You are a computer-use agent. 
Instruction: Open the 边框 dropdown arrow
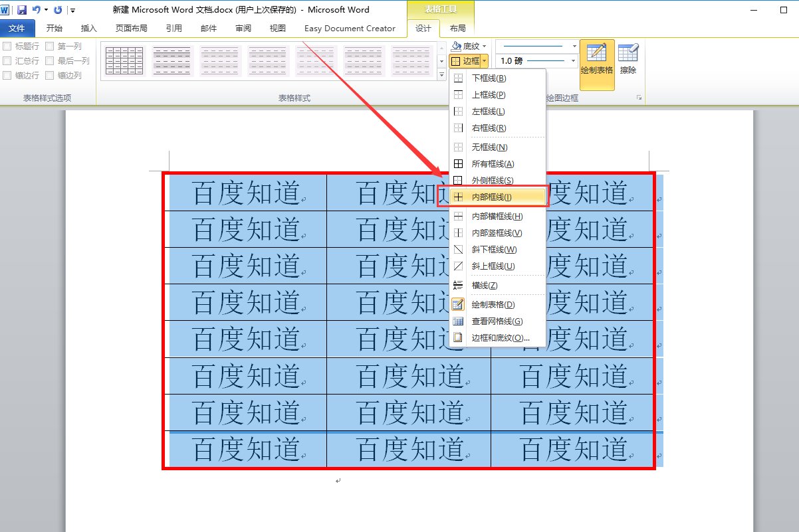[483, 60]
